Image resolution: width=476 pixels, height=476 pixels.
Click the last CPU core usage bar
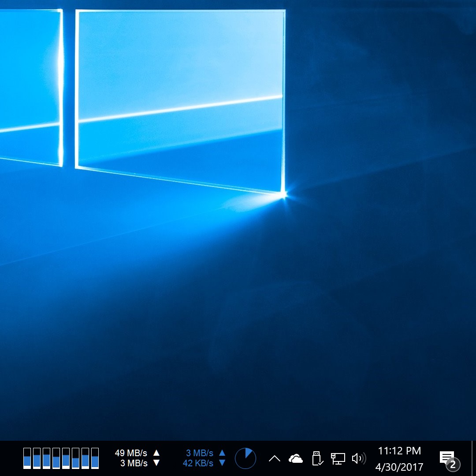point(95,458)
